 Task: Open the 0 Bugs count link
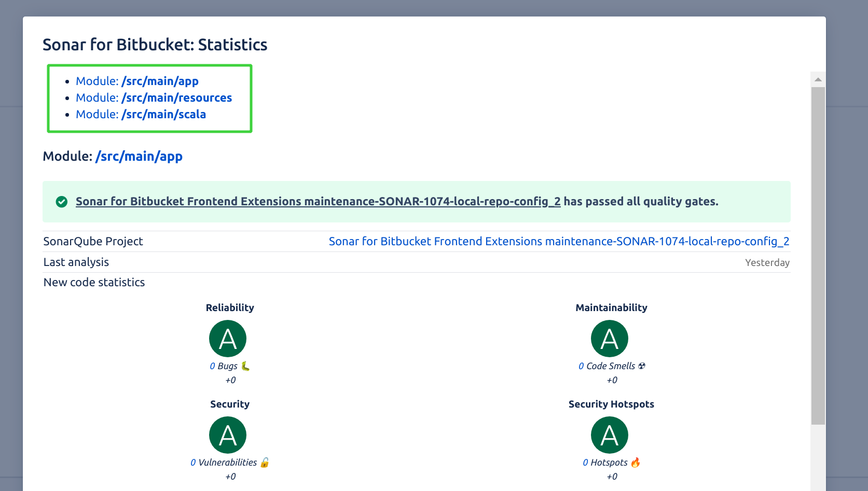click(x=212, y=366)
